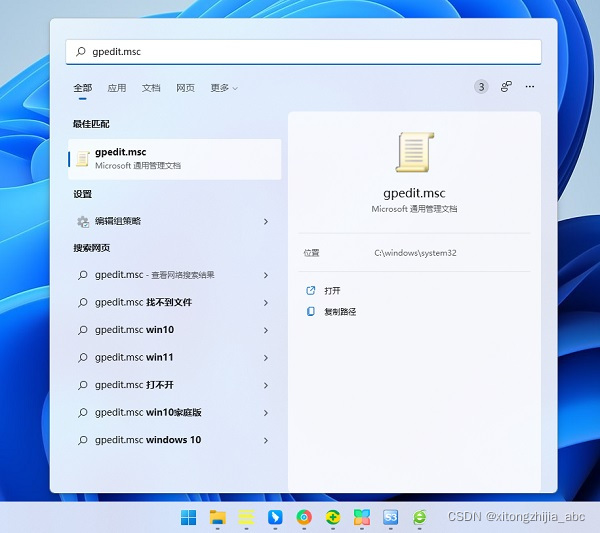This screenshot has width=600, height=533.
Task: Click the search box containing gpedit.msc
Action: coord(303,52)
